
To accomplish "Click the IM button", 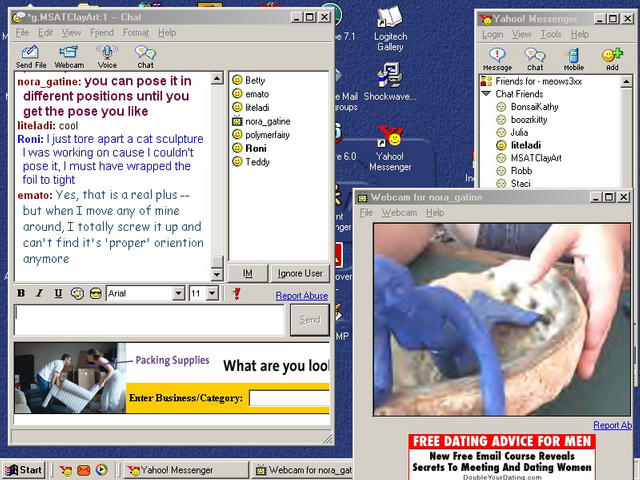I will tap(248, 273).
